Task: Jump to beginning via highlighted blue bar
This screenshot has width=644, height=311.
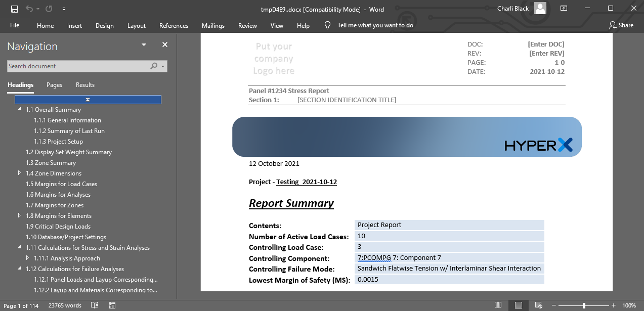Action: tap(88, 100)
